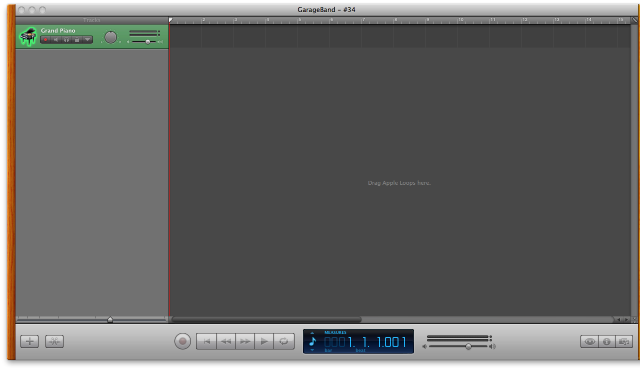
Task: Click the fast forward button
Action: (x=245, y=341)
